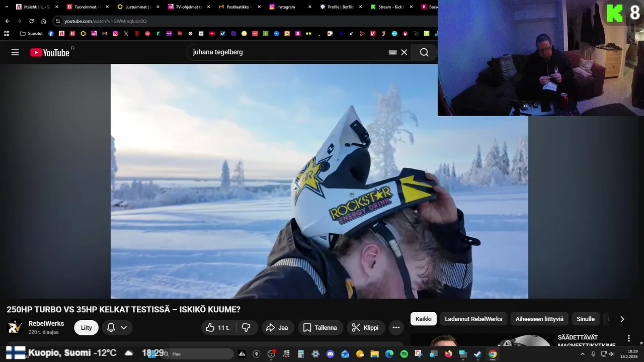This screenshot has height=362, width=644.
Task: View site information icon in address bar
Action: pos(58,21)
